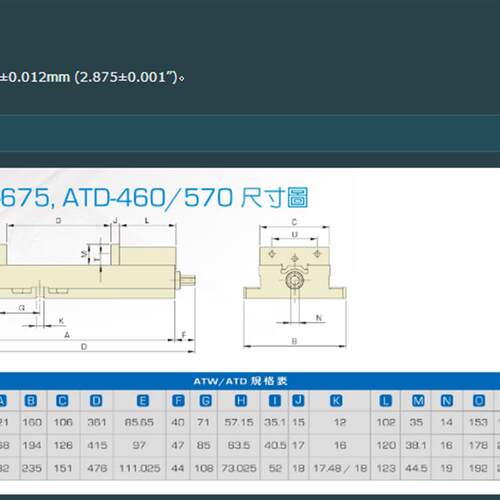
Task: Click cell value 361 in column D
Action: pyautogui.click(x=97, y=423)
